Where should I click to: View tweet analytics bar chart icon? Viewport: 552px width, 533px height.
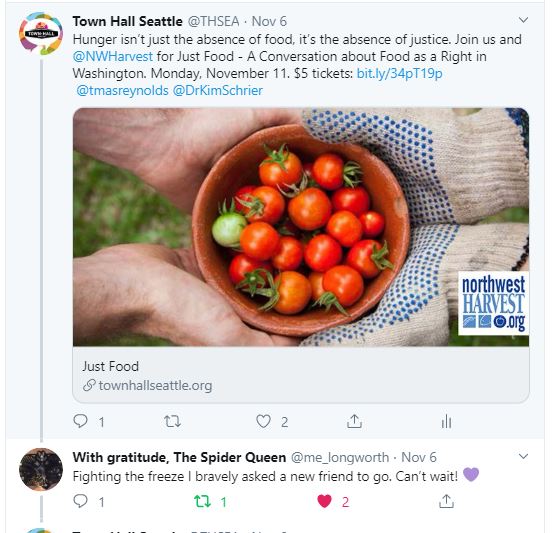[x=446, y=421]
